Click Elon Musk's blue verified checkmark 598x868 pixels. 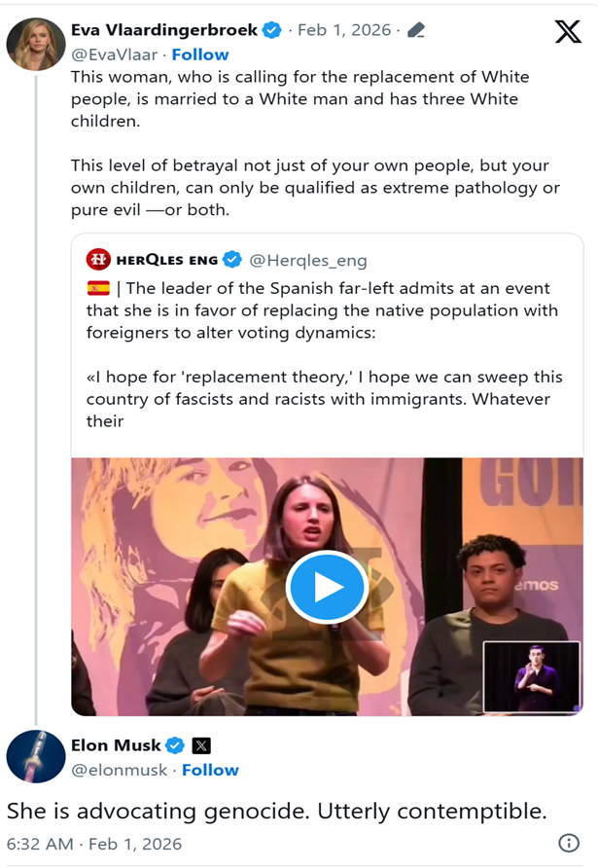click(175, 745)
